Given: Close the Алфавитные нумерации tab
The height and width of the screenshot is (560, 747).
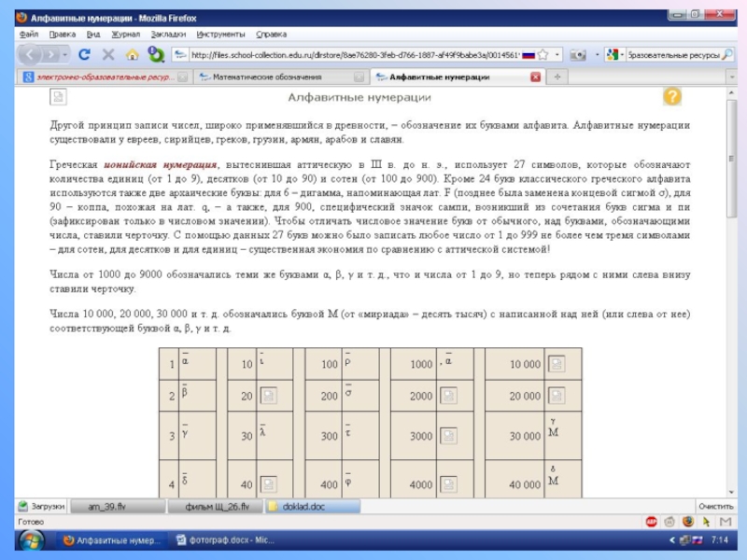Looking at the screenshot, I should (x=535, y=77).
